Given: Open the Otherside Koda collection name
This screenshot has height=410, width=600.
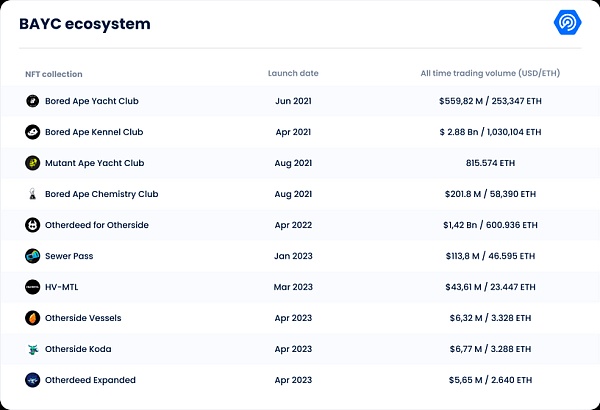Looking at the screenshot, I should (x=84, y=349).
